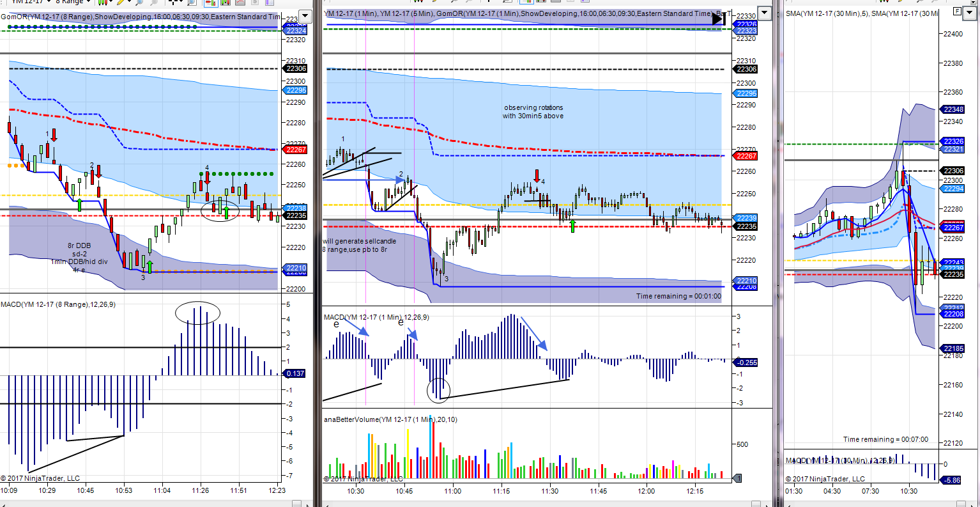
Task: Click the 11:26 time label on the 8 Range chart
Action: click(x=201, y=490)
